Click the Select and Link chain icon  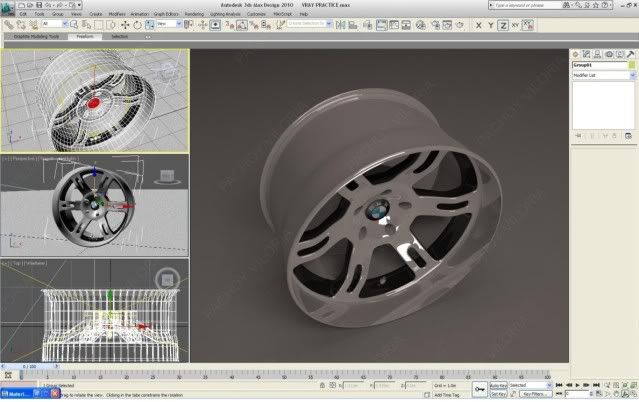(8, 25)
